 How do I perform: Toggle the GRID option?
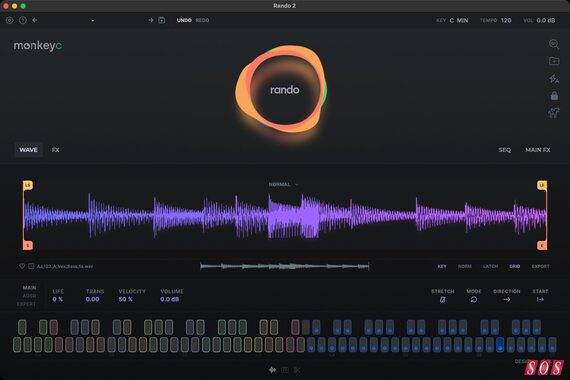click(x=515, y=267)
